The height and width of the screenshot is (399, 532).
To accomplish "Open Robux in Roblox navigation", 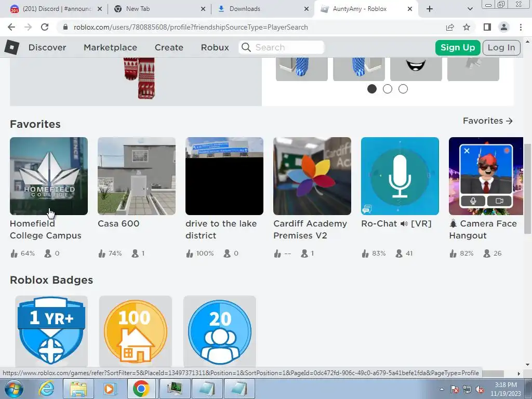I will click(x=215, y=47).
